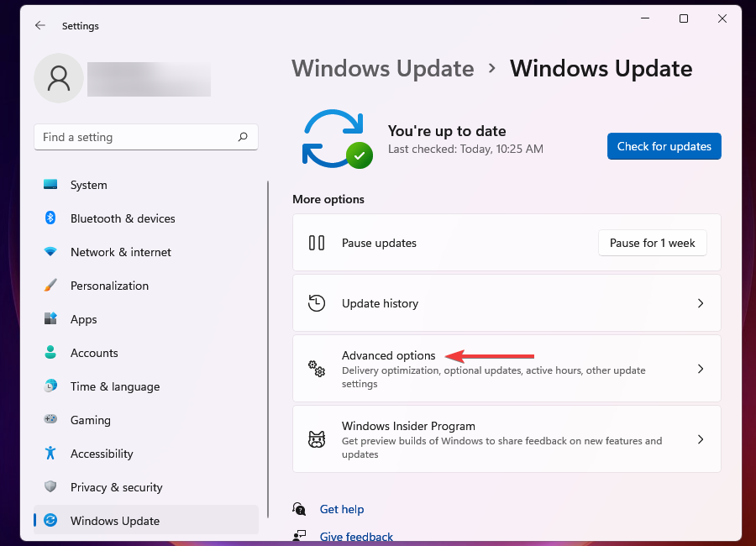Open Windows Insider Program via chevron

pyautogui.click(x=701, y=439)
